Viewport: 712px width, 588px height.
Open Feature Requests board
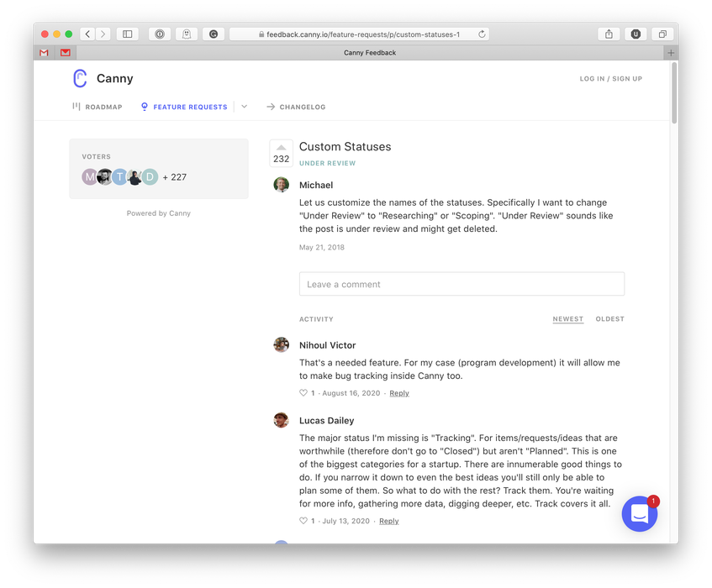(x=184, y=107)
